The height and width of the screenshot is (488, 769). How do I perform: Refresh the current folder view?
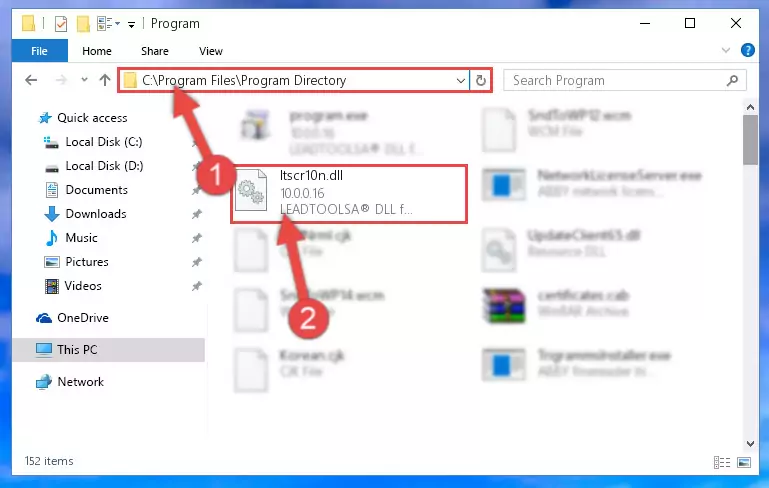pos(481,80)
